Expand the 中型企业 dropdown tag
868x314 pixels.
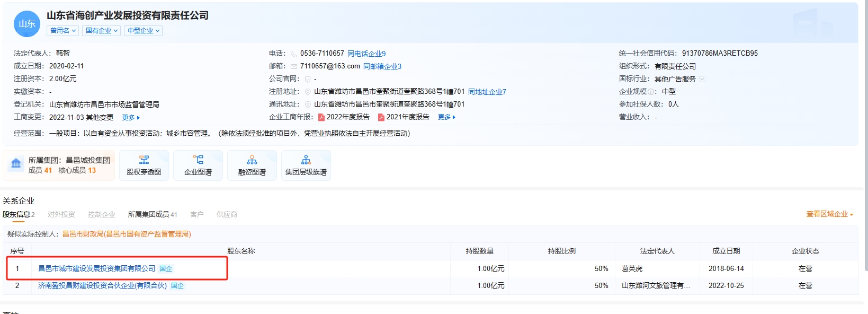tap(144, 31)
